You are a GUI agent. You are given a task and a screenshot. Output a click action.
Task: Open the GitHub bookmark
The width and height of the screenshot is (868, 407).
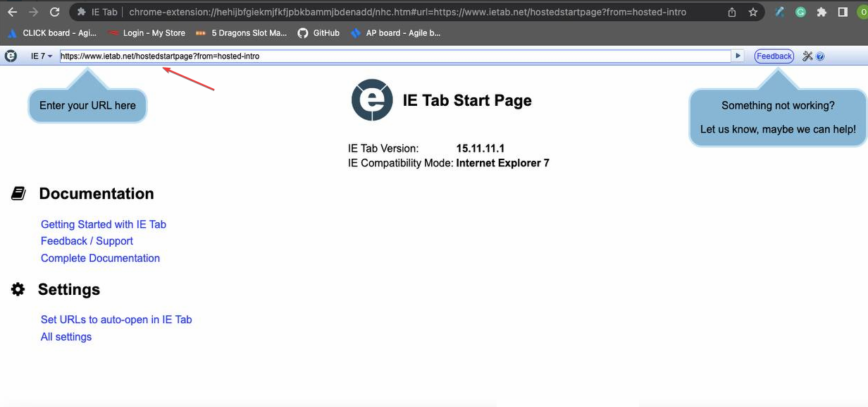tap(318, 32)
